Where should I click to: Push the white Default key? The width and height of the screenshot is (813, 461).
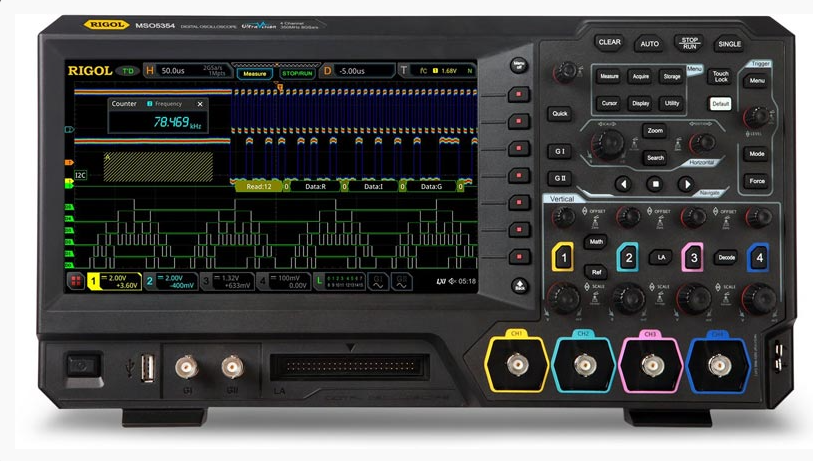point(720,104)
